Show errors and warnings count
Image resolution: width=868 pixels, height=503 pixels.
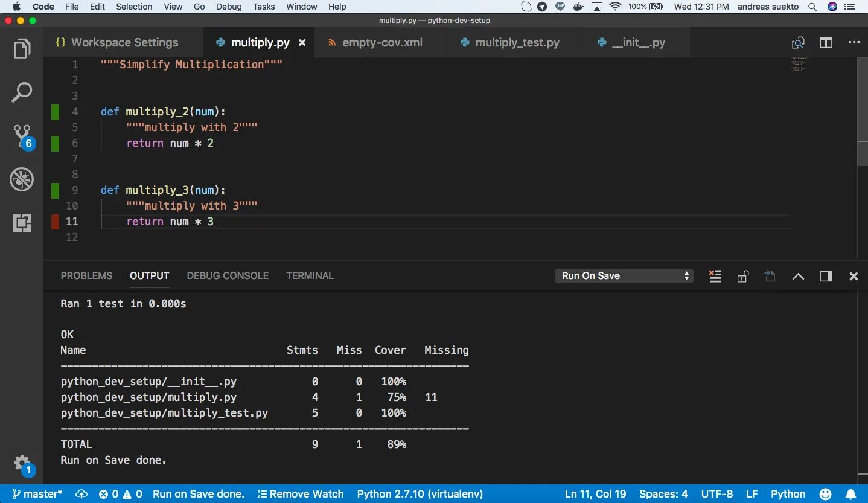120,494
